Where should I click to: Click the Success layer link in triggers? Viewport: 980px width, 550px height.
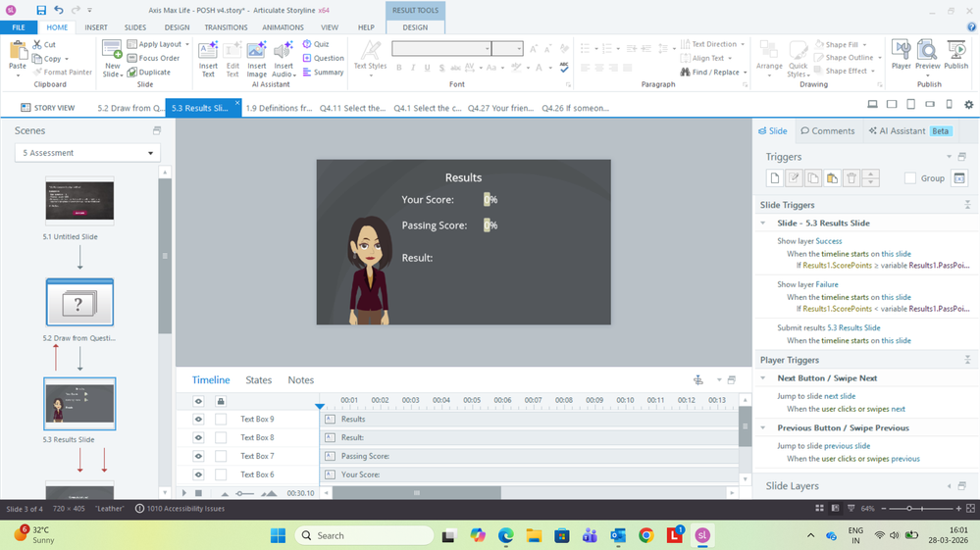[x=828, y=241]
